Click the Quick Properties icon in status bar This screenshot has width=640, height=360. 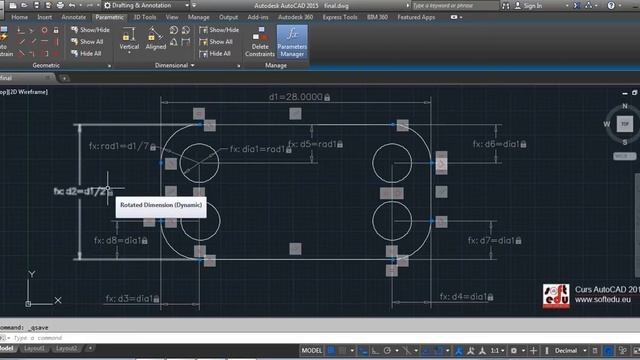(x=595, y=351)
